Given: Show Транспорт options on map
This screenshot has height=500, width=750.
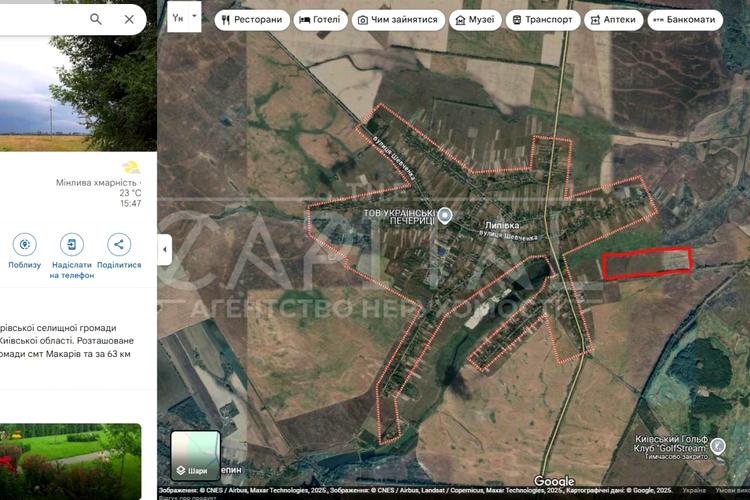Looking at the screenshot, I should pos(543,20).
